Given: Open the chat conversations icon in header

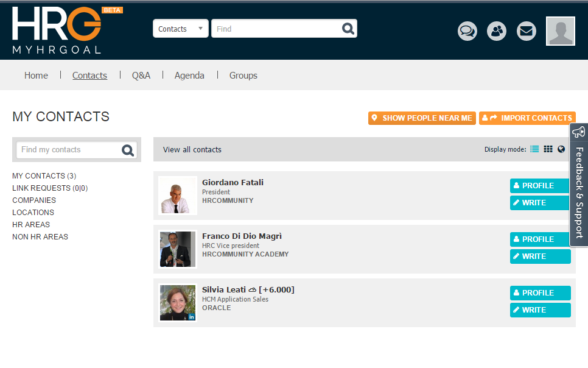Looking at the screenshot, I should tap(467, 31).
